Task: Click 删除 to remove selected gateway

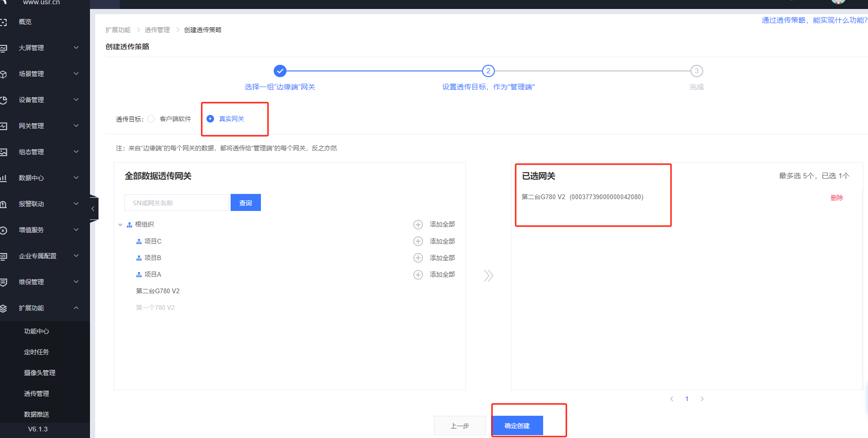Action: tap(836, 198)
